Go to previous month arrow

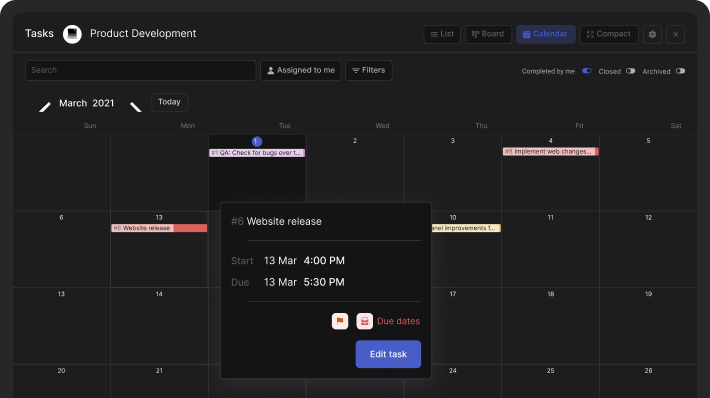44,107
